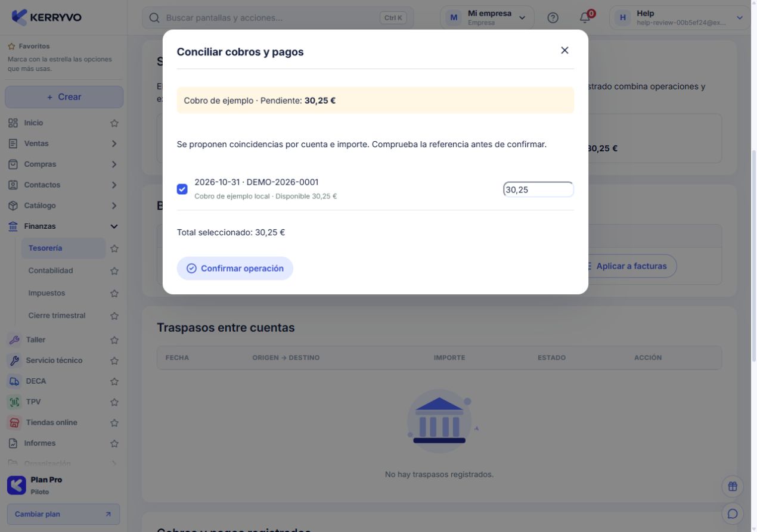Click the Servicio técnico tool icon
The image size is (757, 532).
pyautogui.click(x=14, y=360)
